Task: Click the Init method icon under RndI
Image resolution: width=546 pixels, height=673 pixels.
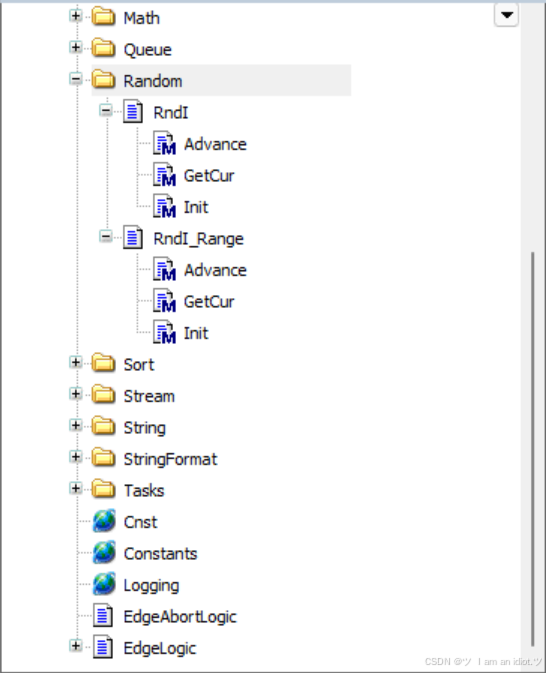Action: point(164,206)
